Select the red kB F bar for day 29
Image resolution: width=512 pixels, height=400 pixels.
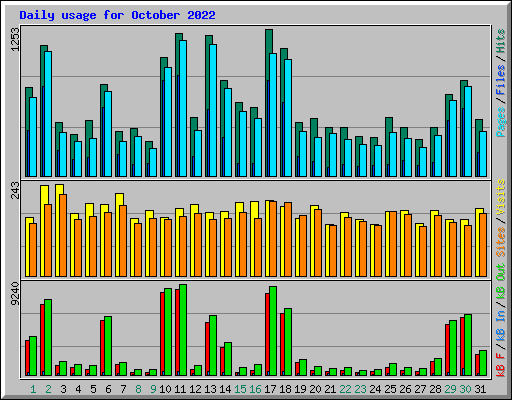click(x=447, y=350)
